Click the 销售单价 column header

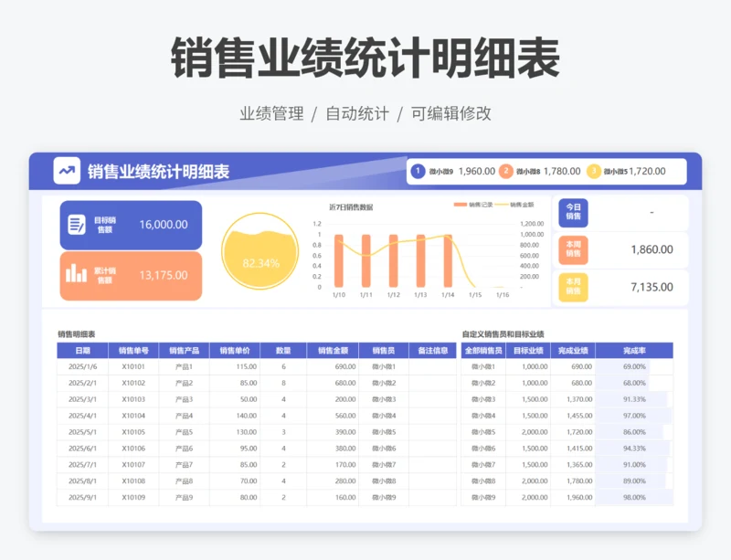tap(235, 351)
